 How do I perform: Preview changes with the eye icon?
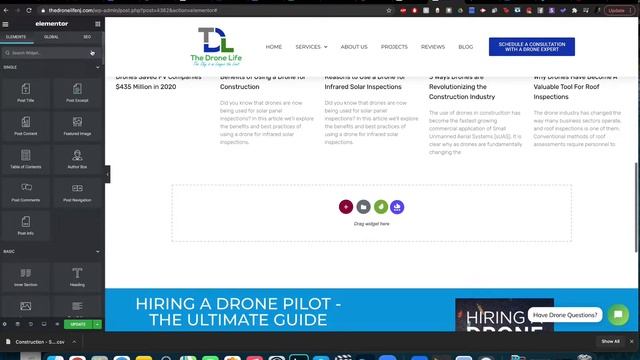(x=57, y=324)
